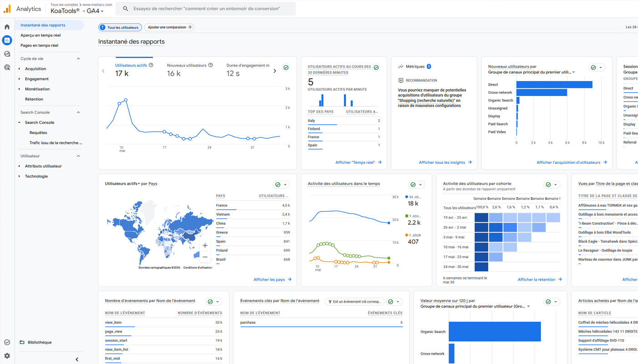Zoom in on the country map
Screen dimensions: 638x364
(x=205, y=246)
